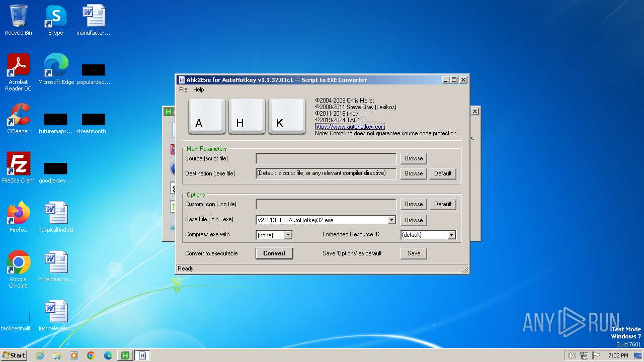
Task: Click the H key image
Action: (x=247, y=116)
